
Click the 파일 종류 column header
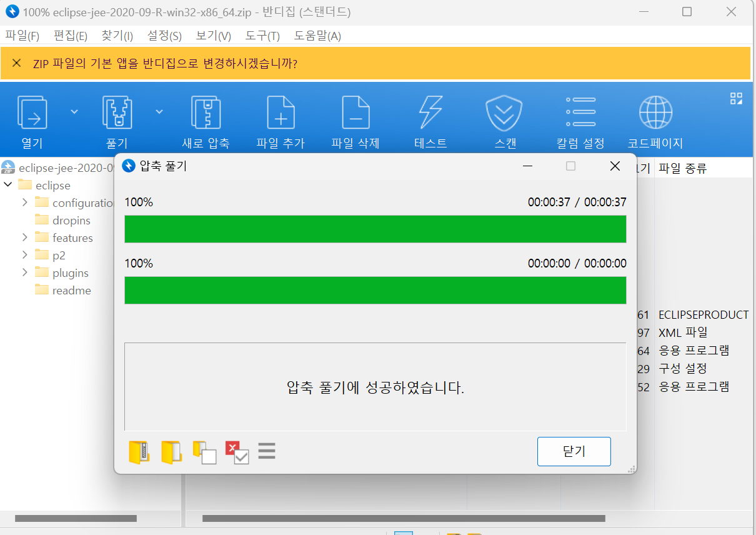(682, 167)
